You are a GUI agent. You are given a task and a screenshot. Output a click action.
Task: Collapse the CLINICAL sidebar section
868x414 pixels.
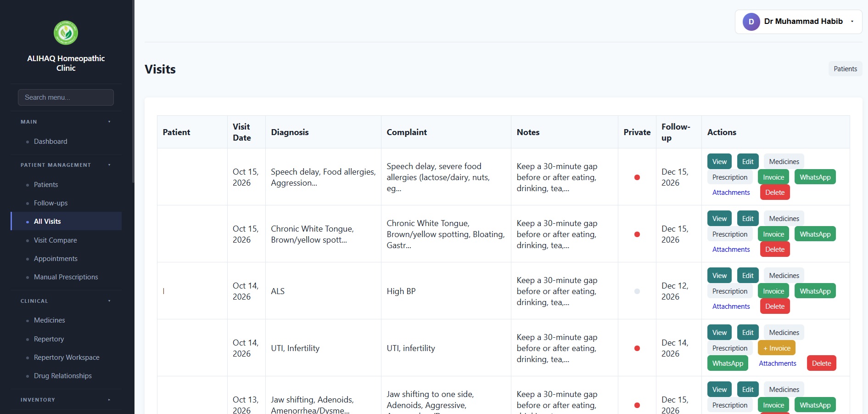[x=66, y=301]
